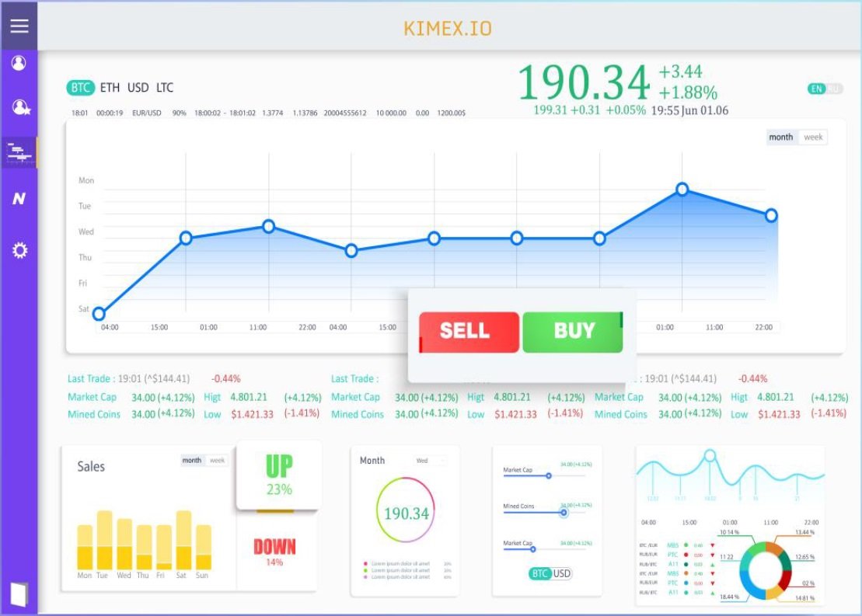Click the circular 190.34 gauge
This screenshot has height=616, width=862.
pyautogui.click(x=406, y=510)
